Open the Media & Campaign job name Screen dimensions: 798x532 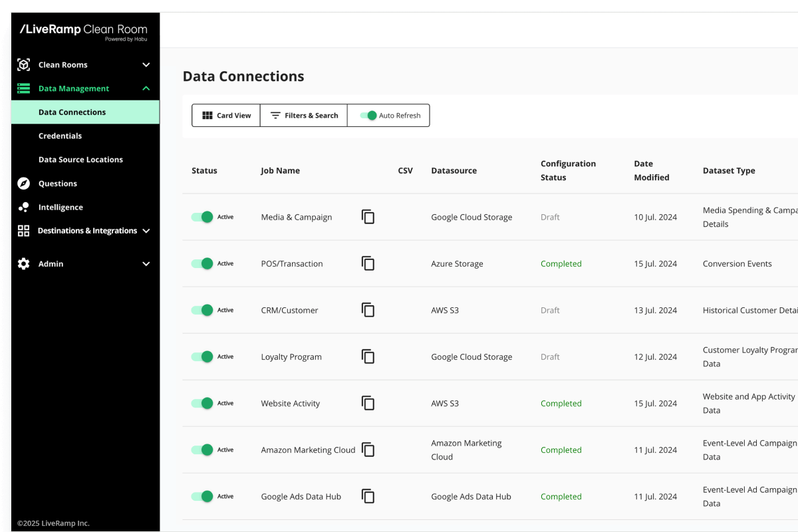click(297, 217)
